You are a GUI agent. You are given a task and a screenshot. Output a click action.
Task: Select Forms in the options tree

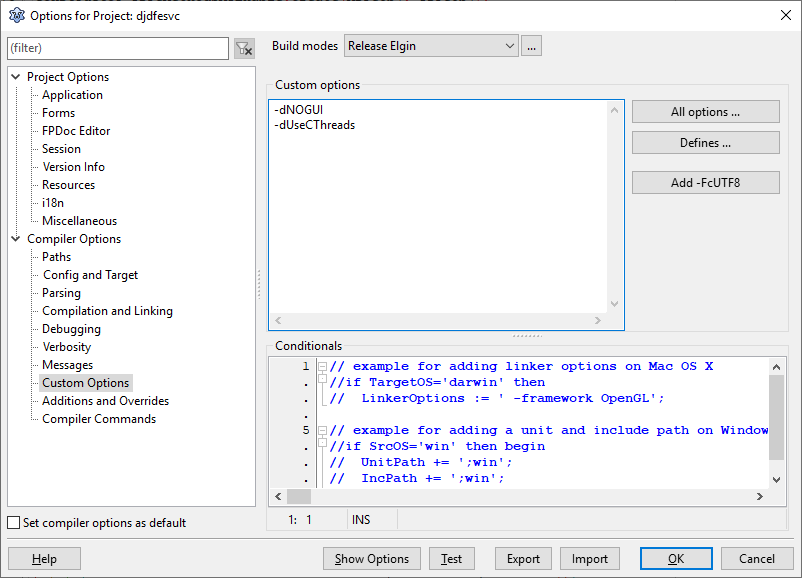[58, 113]
